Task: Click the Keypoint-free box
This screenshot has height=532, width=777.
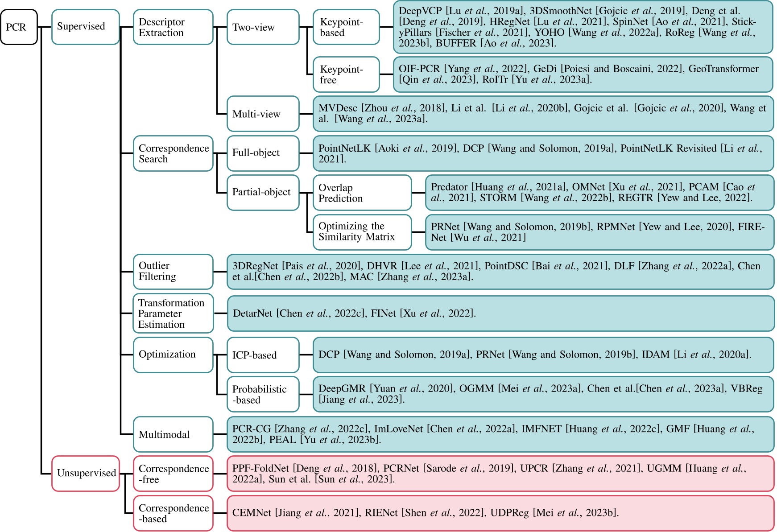Action: point(346,74)
